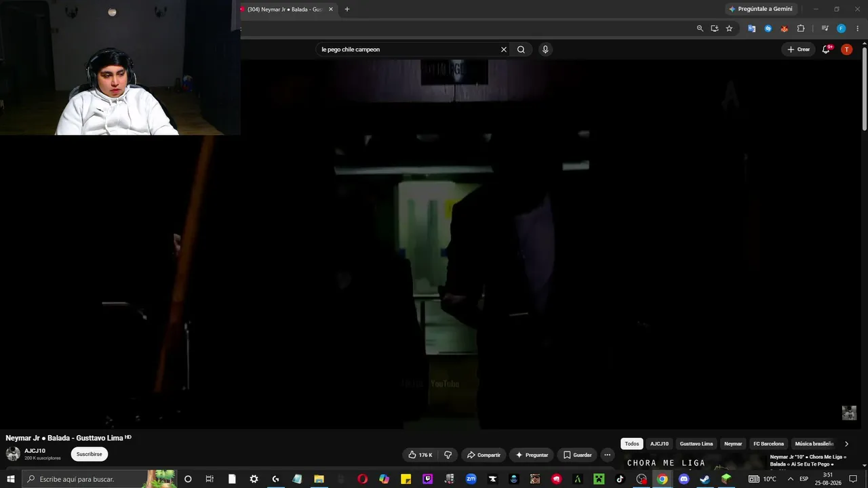Image resolution: width=868 pixels, height=488 pixels.
Task: Select the Gusttavo Lima filter chip
Action: tap(696, 444)
